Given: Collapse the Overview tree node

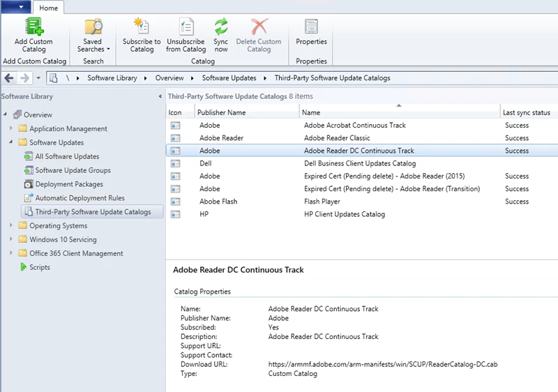Looking at the screenshot, I should pos(5,114).
